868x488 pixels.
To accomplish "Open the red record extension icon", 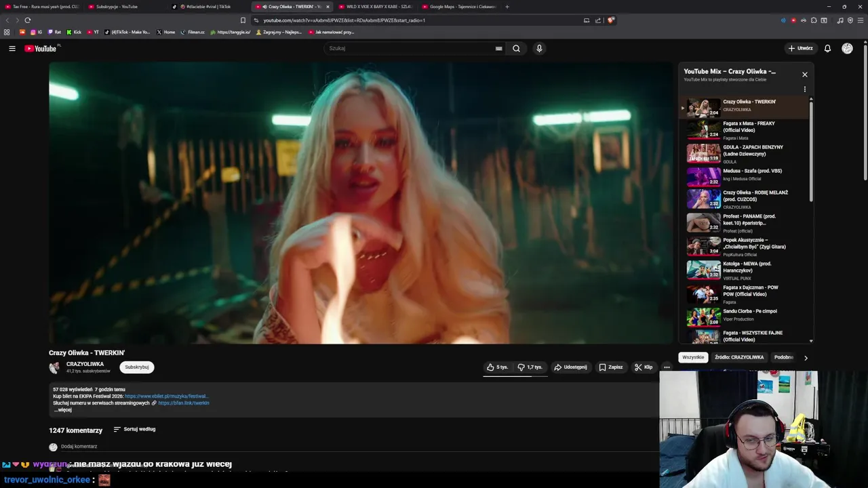I will click(x=793, y=20).
